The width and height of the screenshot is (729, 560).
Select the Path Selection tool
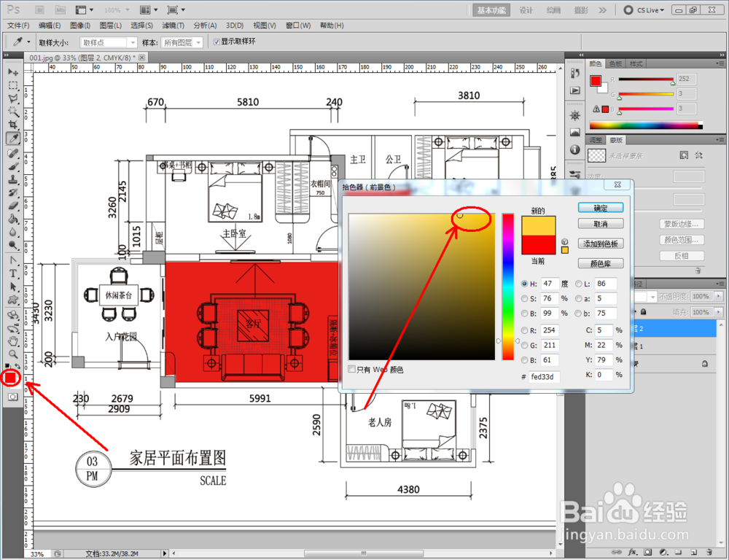pos(13,287)
